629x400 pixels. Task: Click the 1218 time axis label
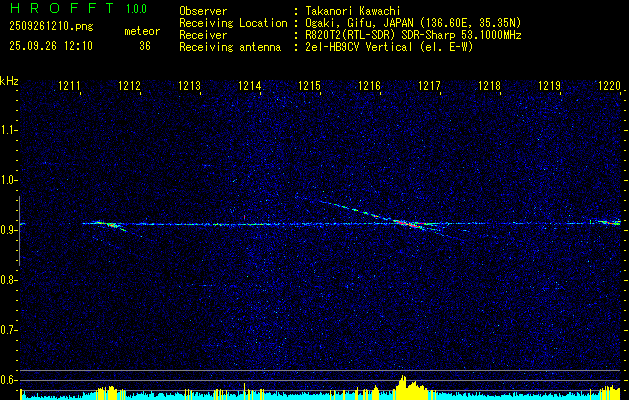coord(489,86)
